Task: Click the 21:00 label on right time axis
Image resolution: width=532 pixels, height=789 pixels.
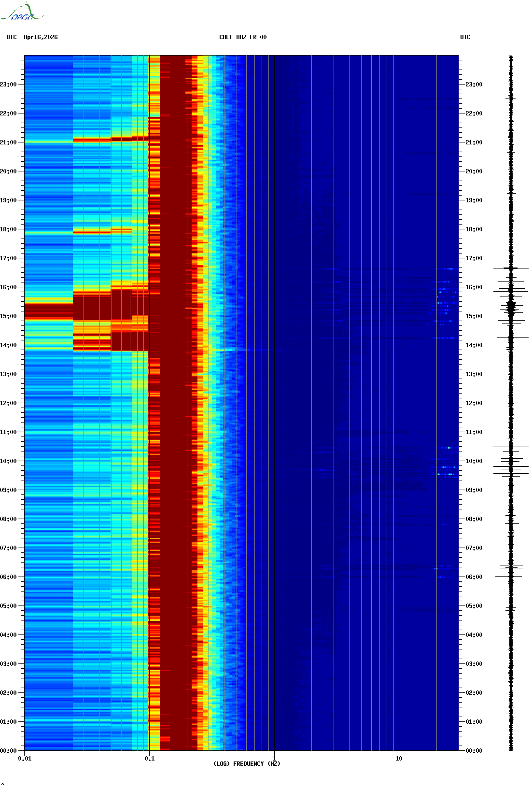Action: click(474, 142)
